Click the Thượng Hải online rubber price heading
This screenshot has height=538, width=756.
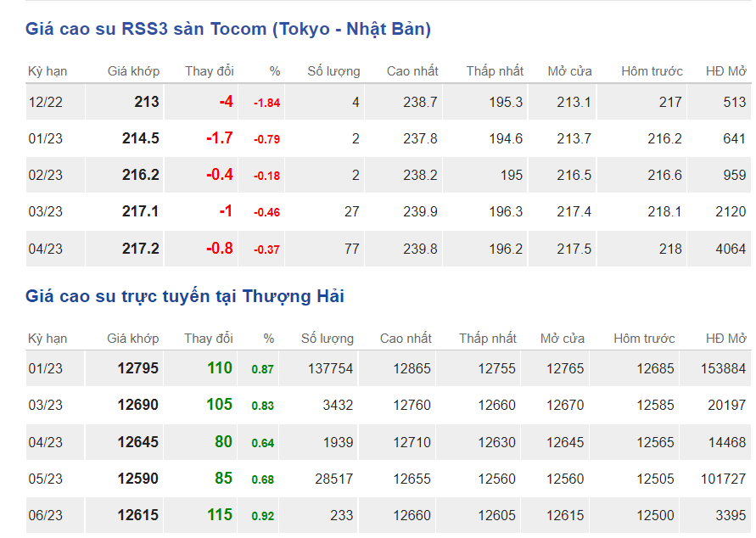point(184,296)
